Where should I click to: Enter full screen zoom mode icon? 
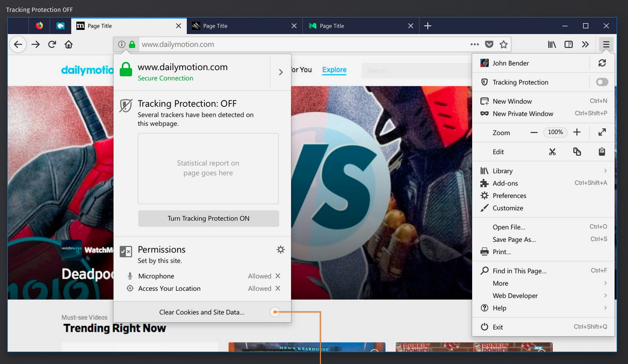pyautogui.click(x=602, y=133)
